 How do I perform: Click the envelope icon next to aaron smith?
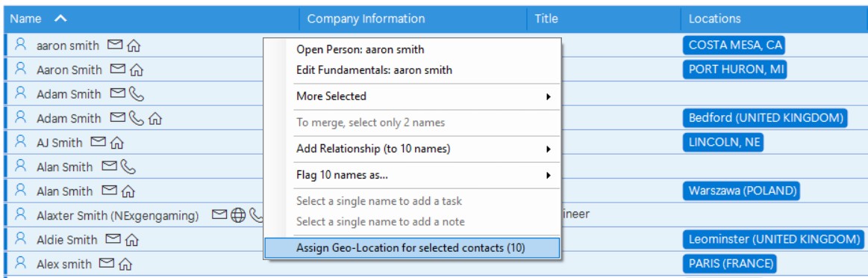(115, 46)
